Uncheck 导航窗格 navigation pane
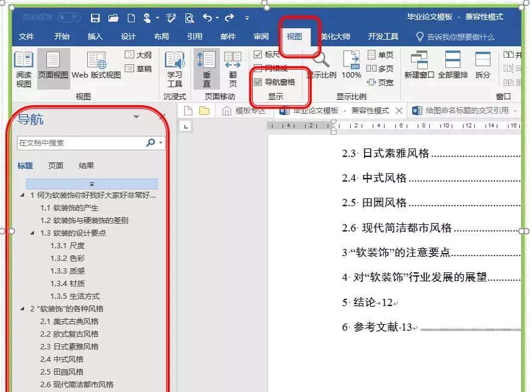Screen dimensions: 532x392 coord(258,82)
